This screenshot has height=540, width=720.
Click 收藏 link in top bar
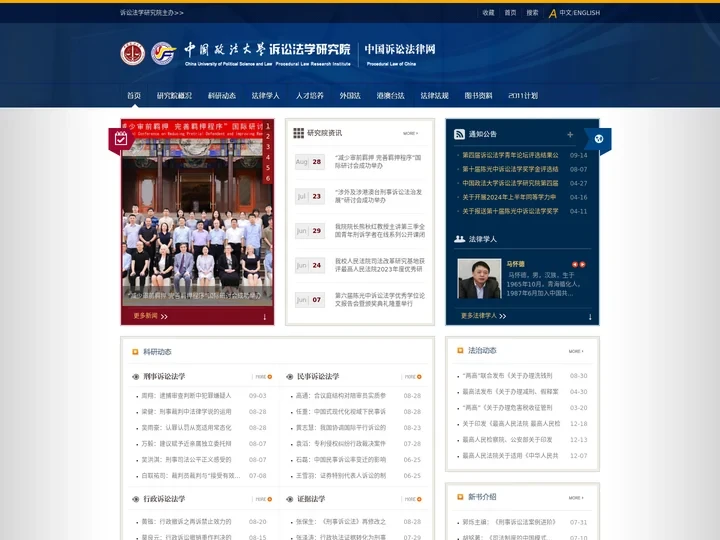click(489, 13)
